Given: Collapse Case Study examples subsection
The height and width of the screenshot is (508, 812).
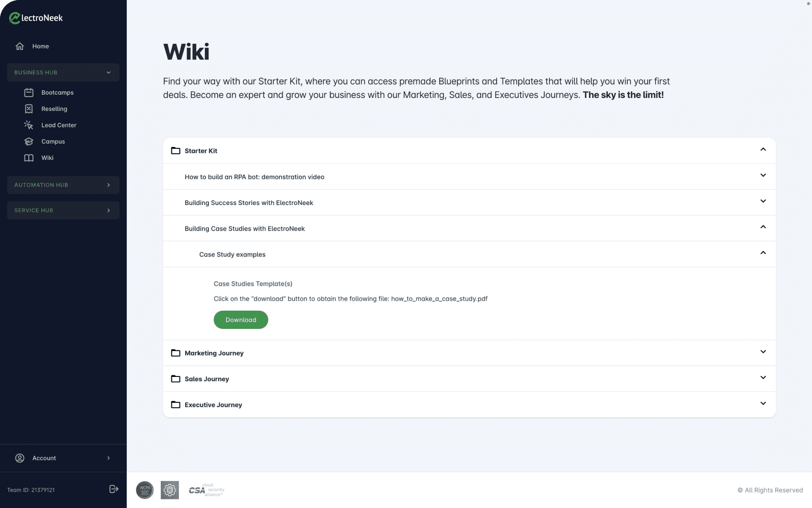Looking at the screenshot, I should [763, 253].
